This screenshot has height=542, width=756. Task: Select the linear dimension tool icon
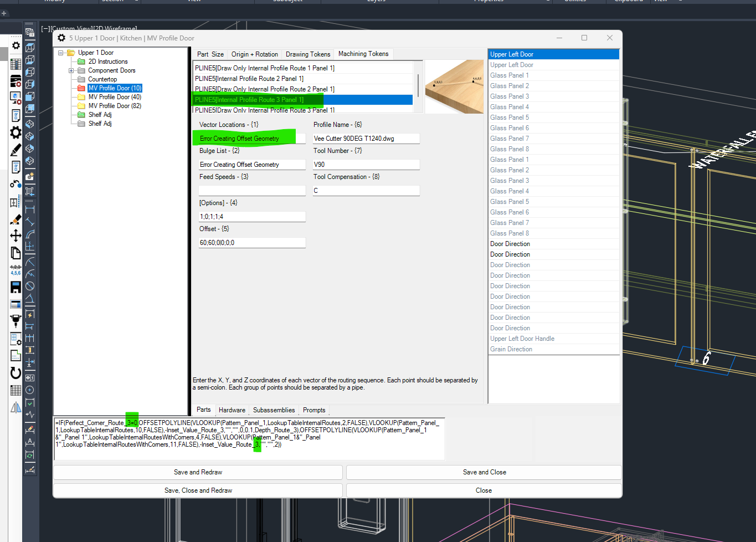pyautogui.click(x=30, y=209)
